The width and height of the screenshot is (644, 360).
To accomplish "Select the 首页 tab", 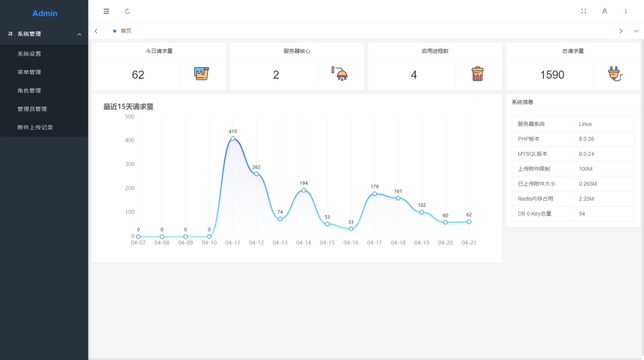I will (122, 31).
